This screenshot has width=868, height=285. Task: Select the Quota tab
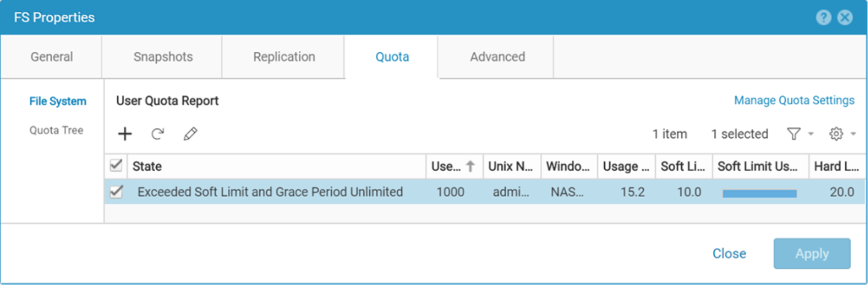click(x=392, y=56)
